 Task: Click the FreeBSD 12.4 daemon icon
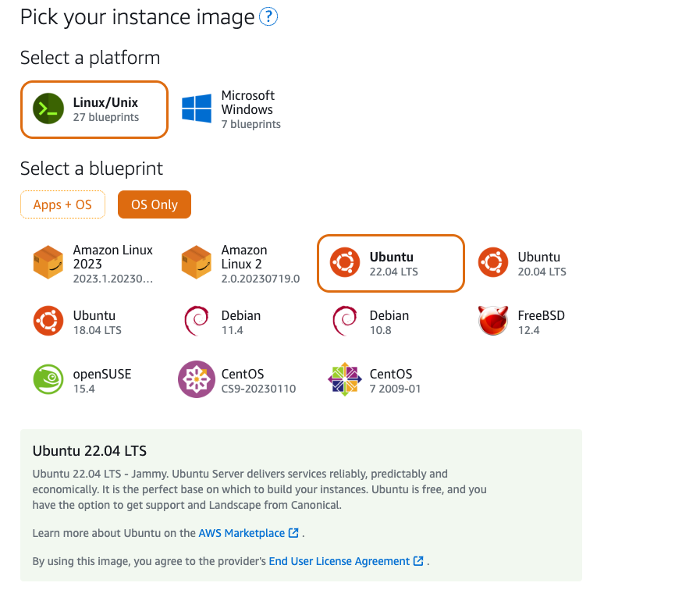(x=493, y=322)
